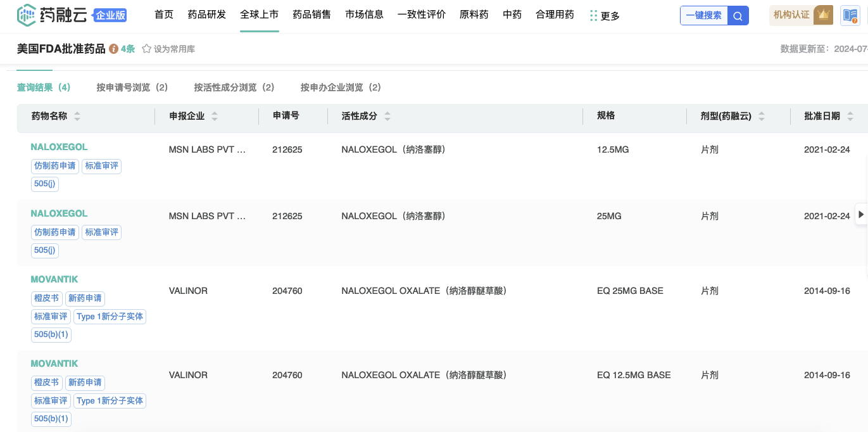The width and height of the screenshot is (868, 432).
Task: Click 仿制药申请 tag in 12.5MG row
Action: (55, 166)
